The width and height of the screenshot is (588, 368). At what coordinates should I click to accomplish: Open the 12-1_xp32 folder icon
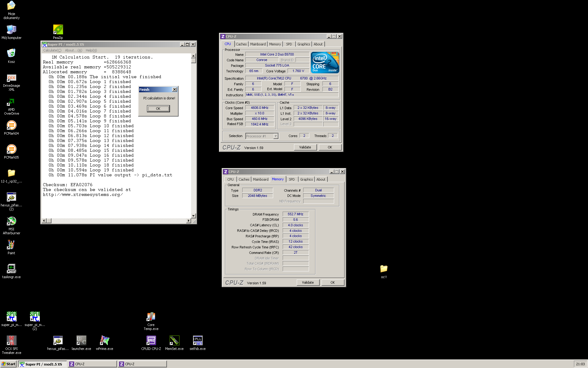pyautogui.click(x=11, y=175)
